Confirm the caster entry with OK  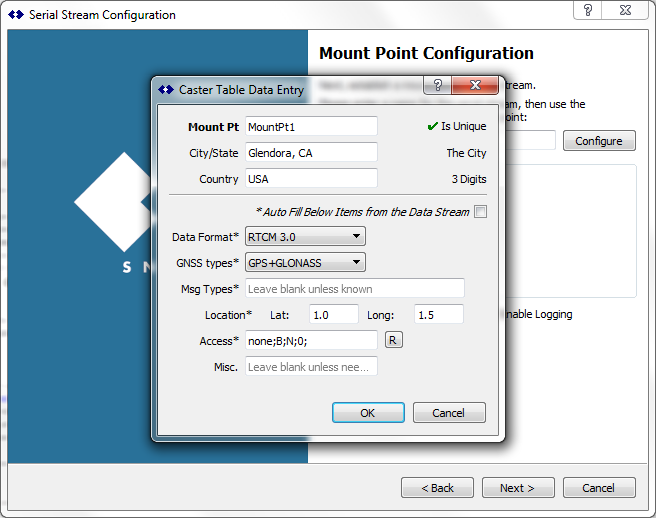pyautogui.click(x=368, y=413)
